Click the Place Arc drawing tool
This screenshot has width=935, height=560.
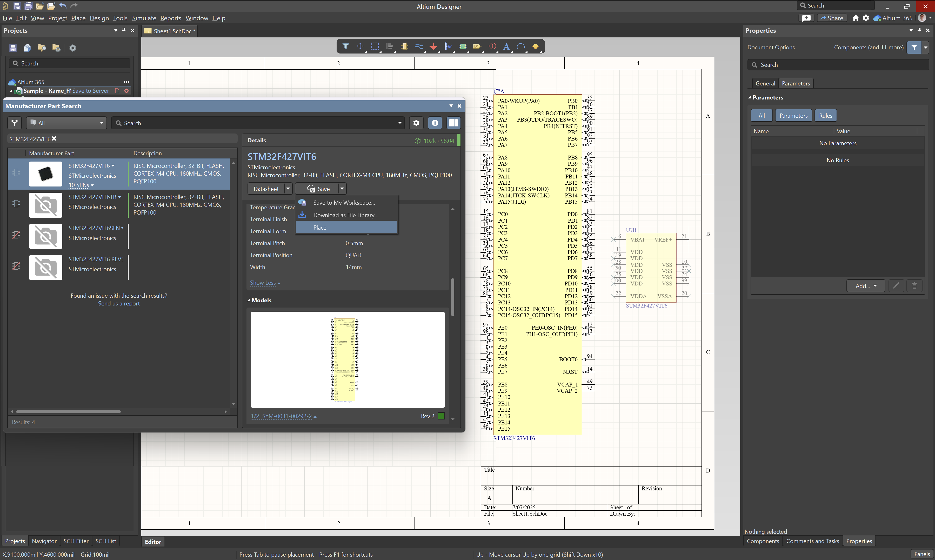pyautogui.click(x=521, y=46)
